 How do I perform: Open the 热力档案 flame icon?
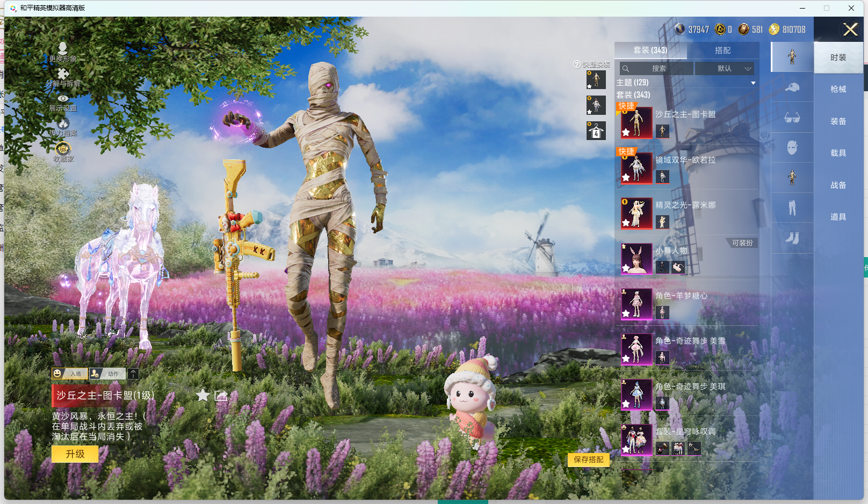pos(63,124)
